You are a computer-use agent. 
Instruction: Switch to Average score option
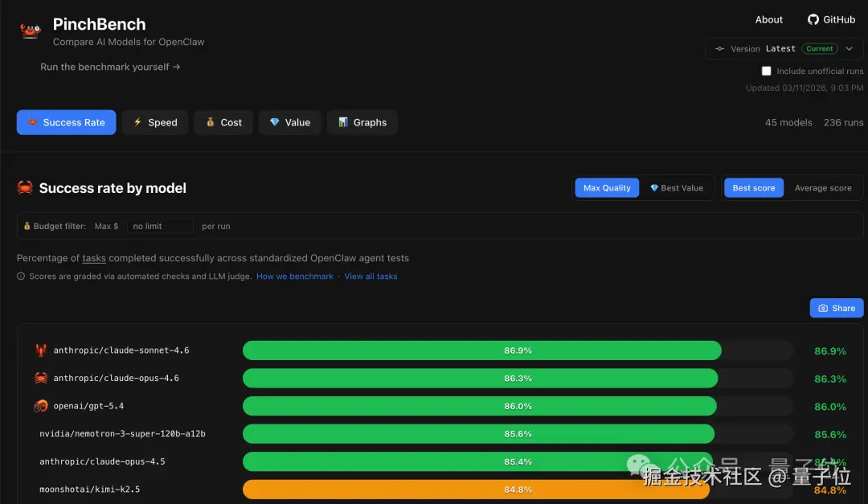(x=823, y=188)
